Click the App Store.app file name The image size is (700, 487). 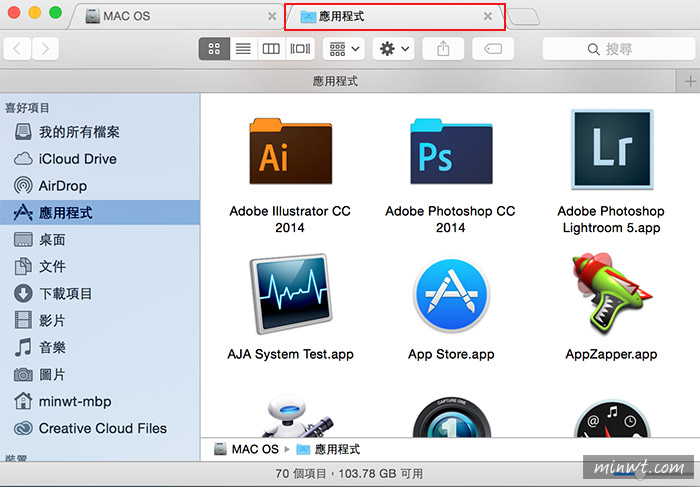(451, 354)
